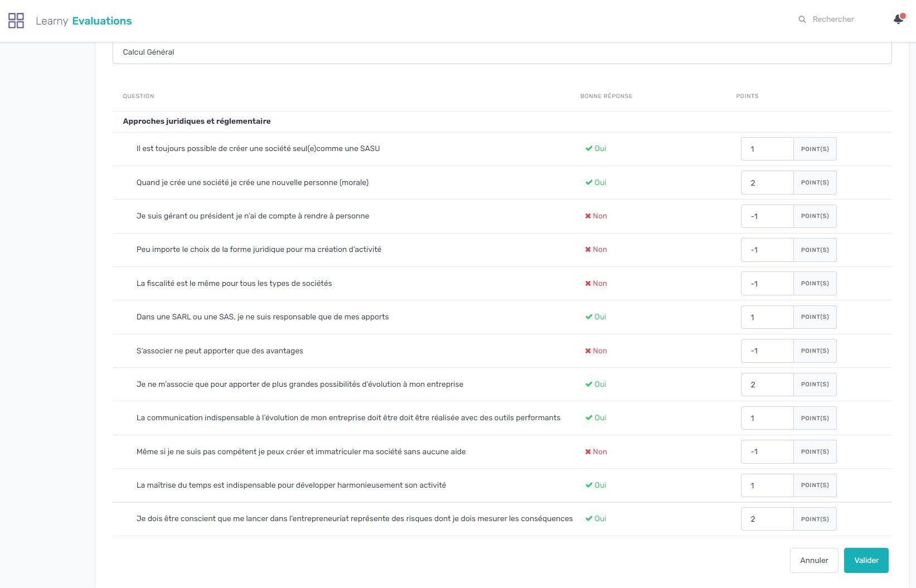The image size is (916, 588).
Task: Click the POINT(S) label in the 'entrepreneuriat' row
Action: (815, 519)
